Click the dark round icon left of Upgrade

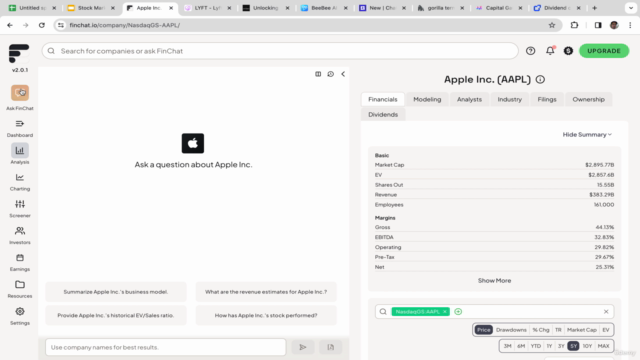pos(568,51)
